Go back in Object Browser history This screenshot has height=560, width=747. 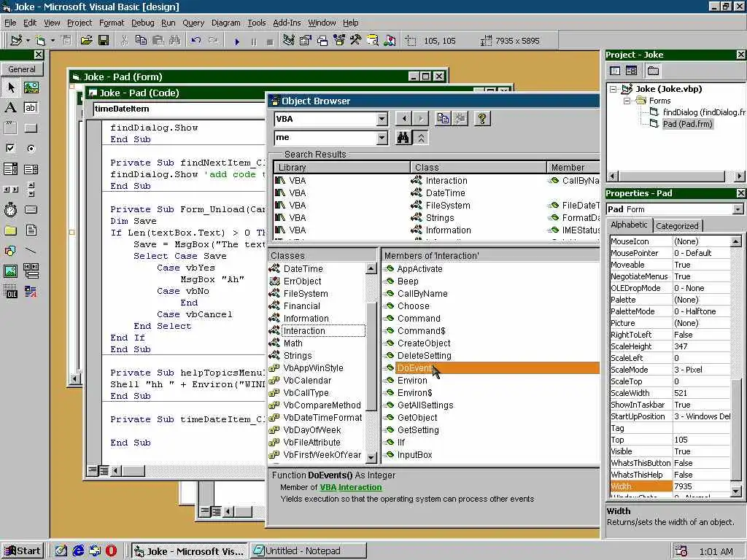(x=404, y=118)
